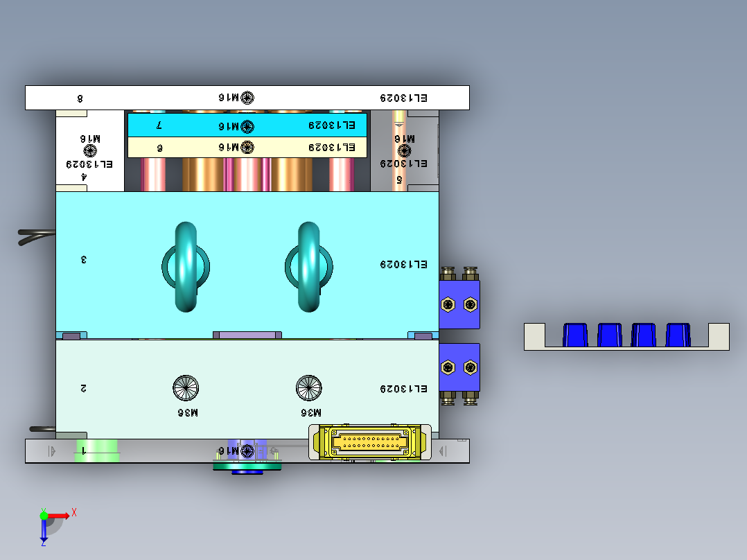Viewport: 747px width, 560px height.
Task: Select the left hex plug on upper manifold
Action: coord(448,304)
